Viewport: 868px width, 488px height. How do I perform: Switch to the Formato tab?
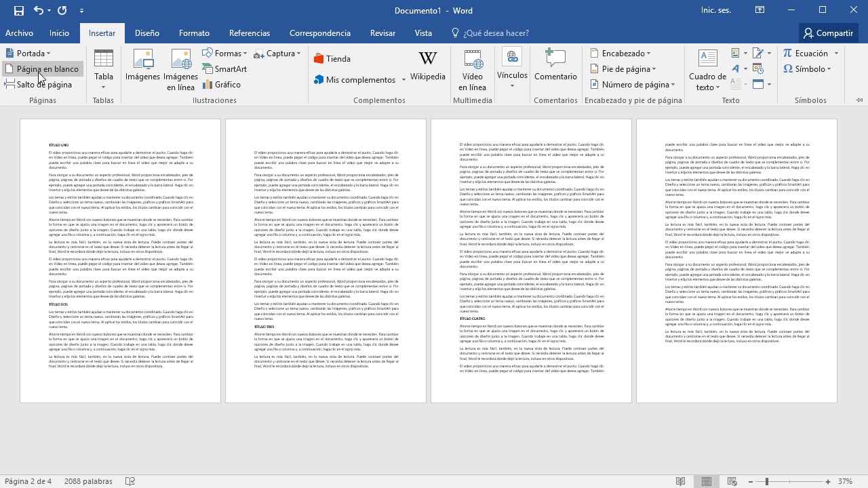tap(194, 33)
